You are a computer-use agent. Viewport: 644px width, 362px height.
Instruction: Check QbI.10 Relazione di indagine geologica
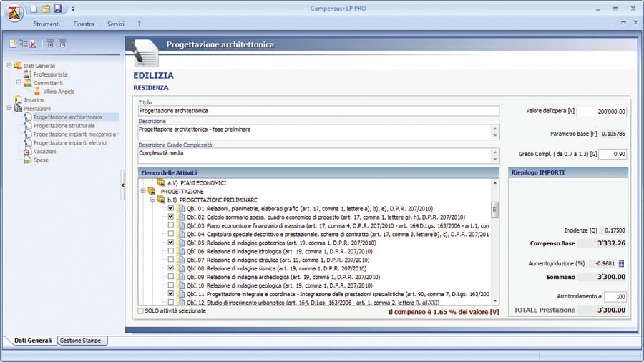pyautogui.click(x=171, y=285)
